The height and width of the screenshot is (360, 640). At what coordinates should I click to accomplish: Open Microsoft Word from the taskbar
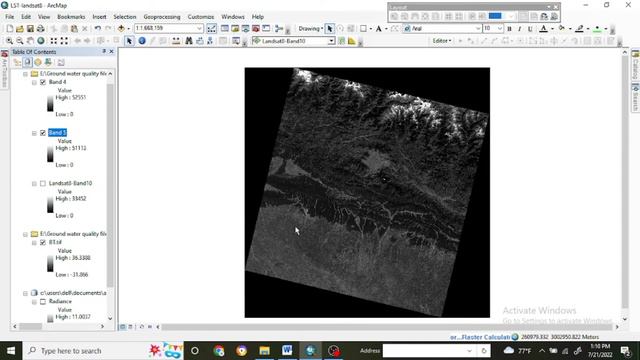[x=287, y=351]
